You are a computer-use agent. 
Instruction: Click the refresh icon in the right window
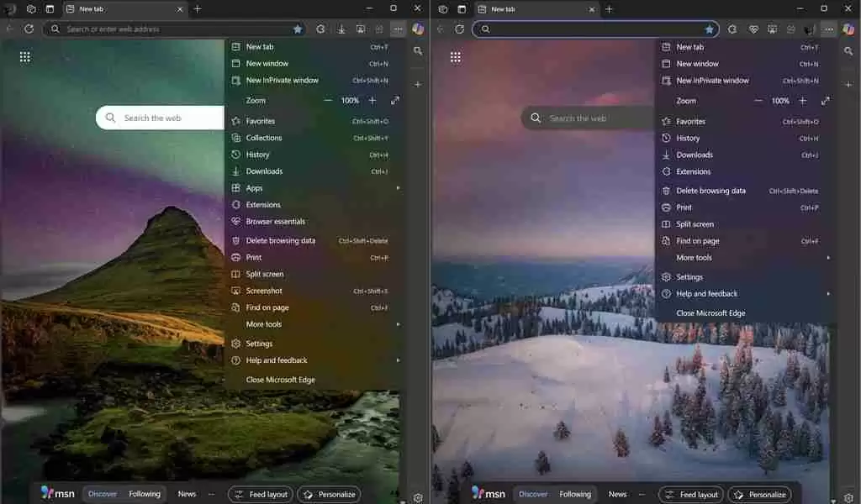coord(459,29)
